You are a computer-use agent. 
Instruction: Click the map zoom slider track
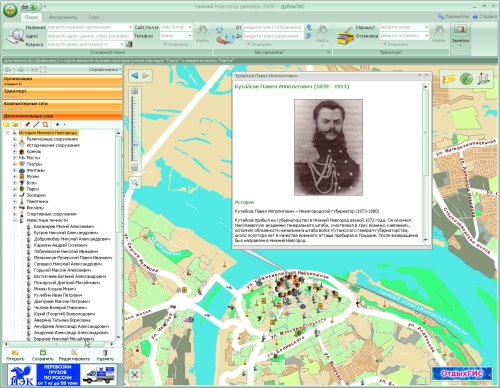pyautogui.click(x=134, y=129)
